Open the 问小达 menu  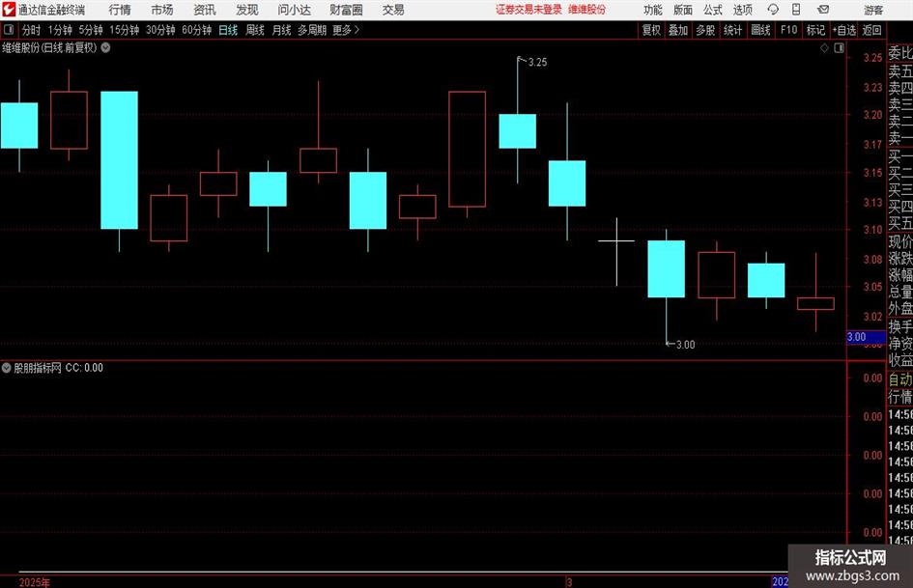click(x=294, y=10)
